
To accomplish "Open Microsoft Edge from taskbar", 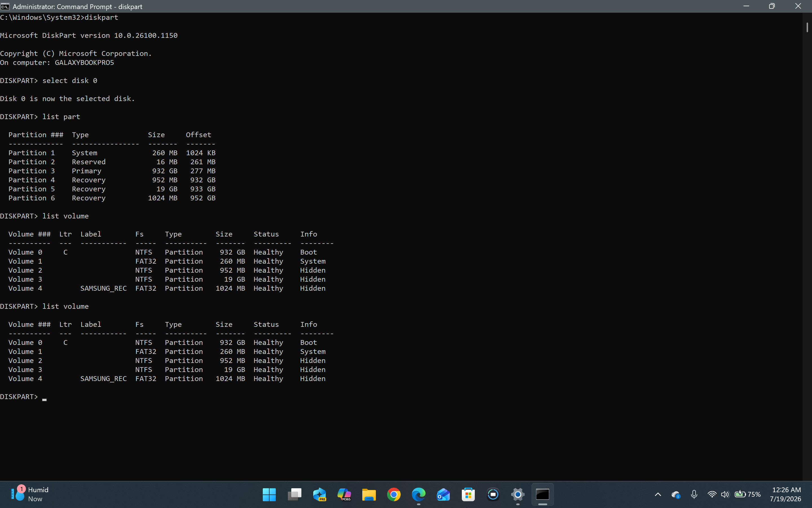I will pyautogui.click(x=418, y=494).
